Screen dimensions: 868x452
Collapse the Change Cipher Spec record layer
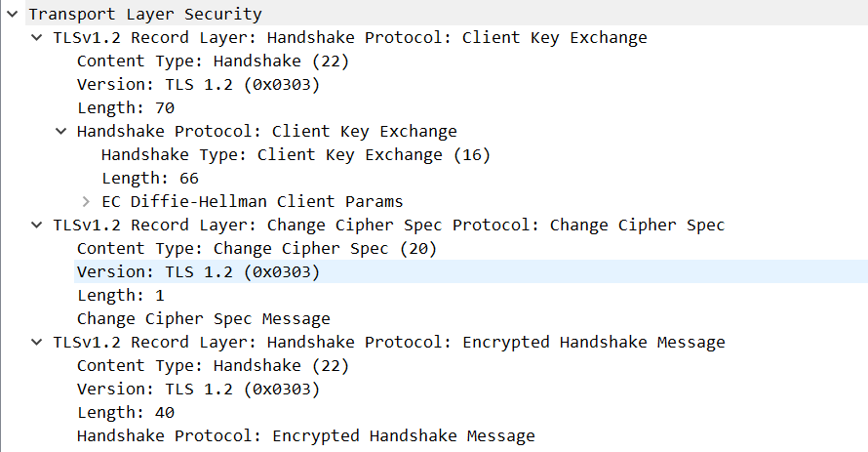[x=36, y=226]
